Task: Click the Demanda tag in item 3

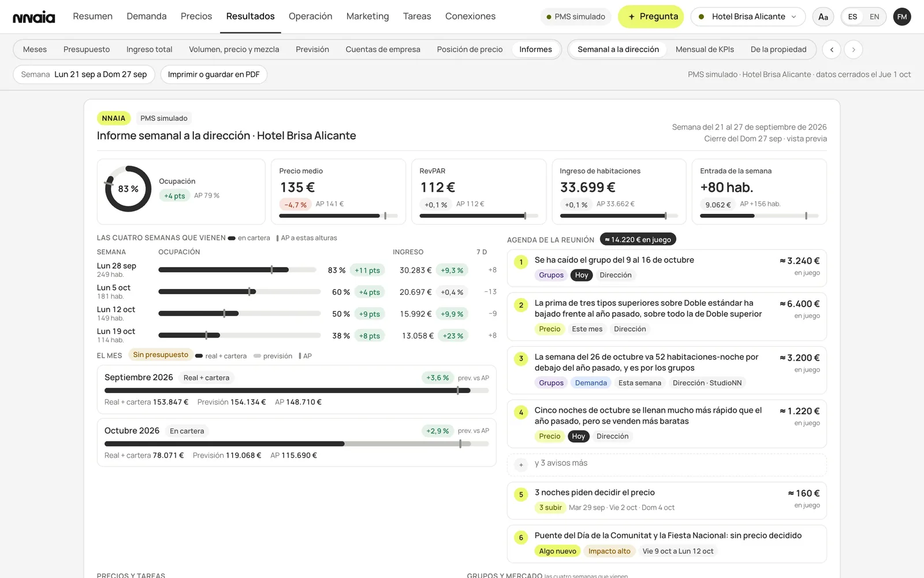Action: 591,383
